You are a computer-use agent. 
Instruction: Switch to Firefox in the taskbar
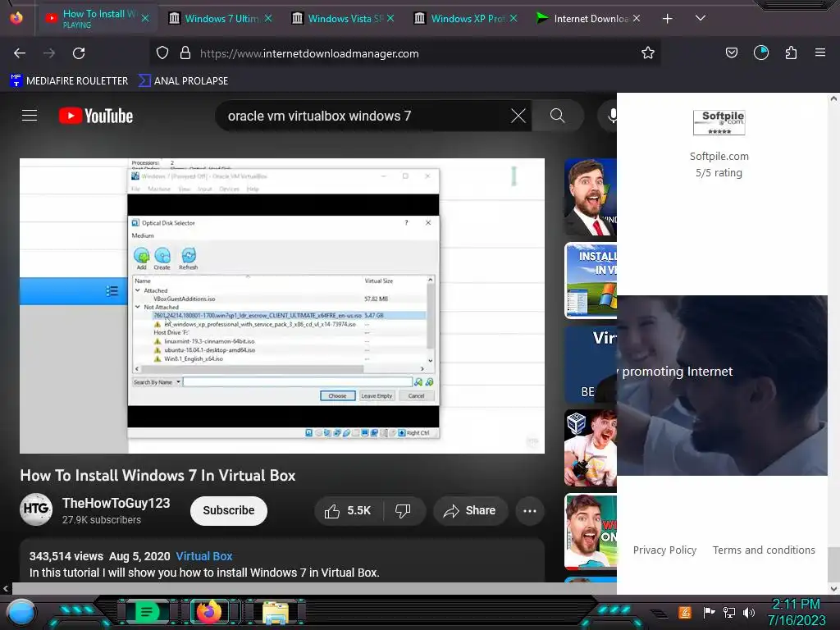pyautogui.click(x=209, y=611)
